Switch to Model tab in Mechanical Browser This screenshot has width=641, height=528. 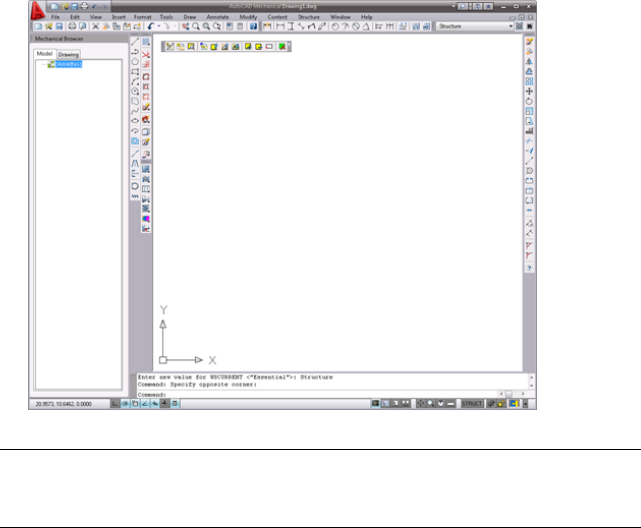click(45, 54)
